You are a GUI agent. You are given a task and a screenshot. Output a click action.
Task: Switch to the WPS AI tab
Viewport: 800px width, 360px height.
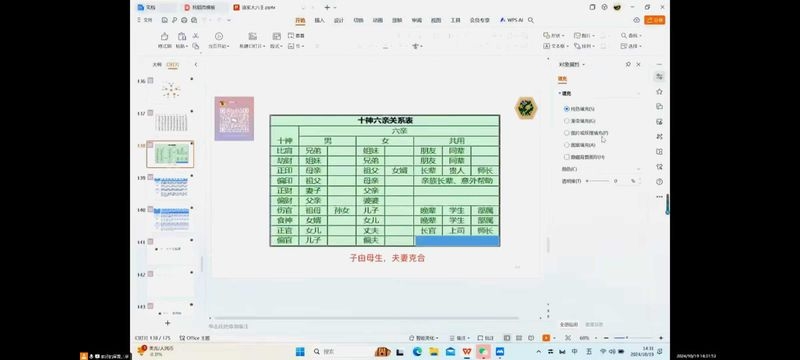(x=512, y=20)
